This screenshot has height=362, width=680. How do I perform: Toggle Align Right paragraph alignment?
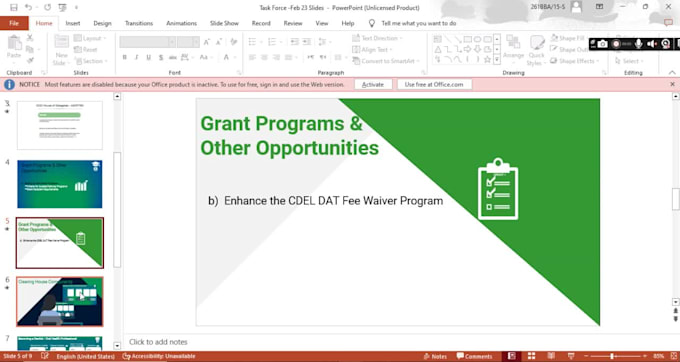pos(276,57)
